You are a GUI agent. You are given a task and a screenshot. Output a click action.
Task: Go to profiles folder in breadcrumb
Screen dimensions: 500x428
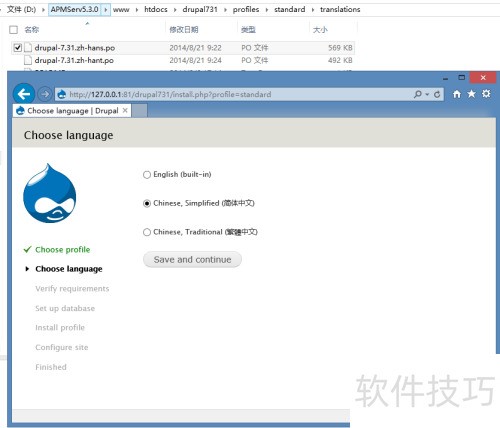246,10
